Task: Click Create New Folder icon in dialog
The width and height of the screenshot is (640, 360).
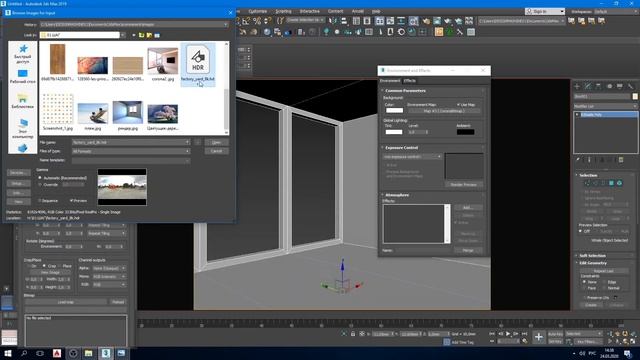Action: pos(149,35)
